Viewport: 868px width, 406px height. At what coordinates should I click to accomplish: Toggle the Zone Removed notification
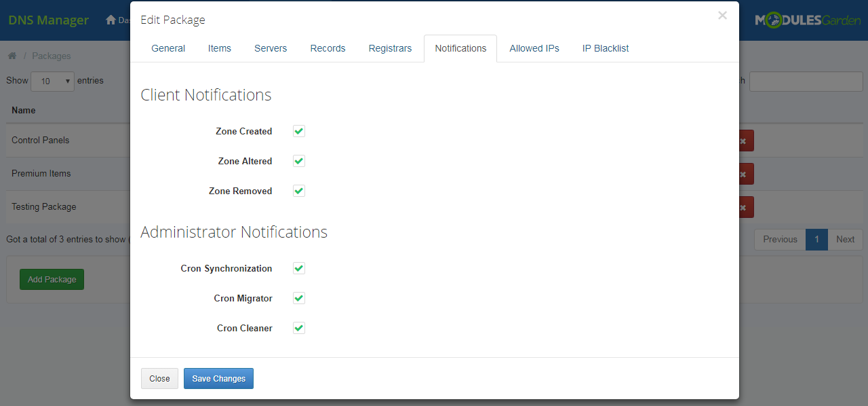click(298, 191)
